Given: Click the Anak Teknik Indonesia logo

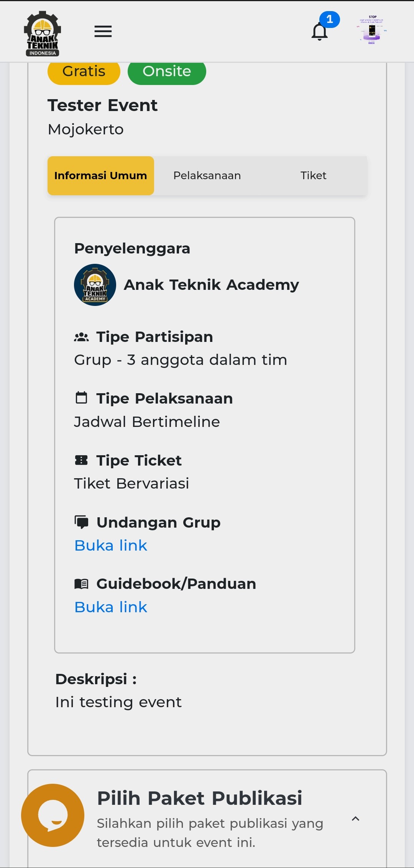Looking at the screenshot, I should pos(43,34).
